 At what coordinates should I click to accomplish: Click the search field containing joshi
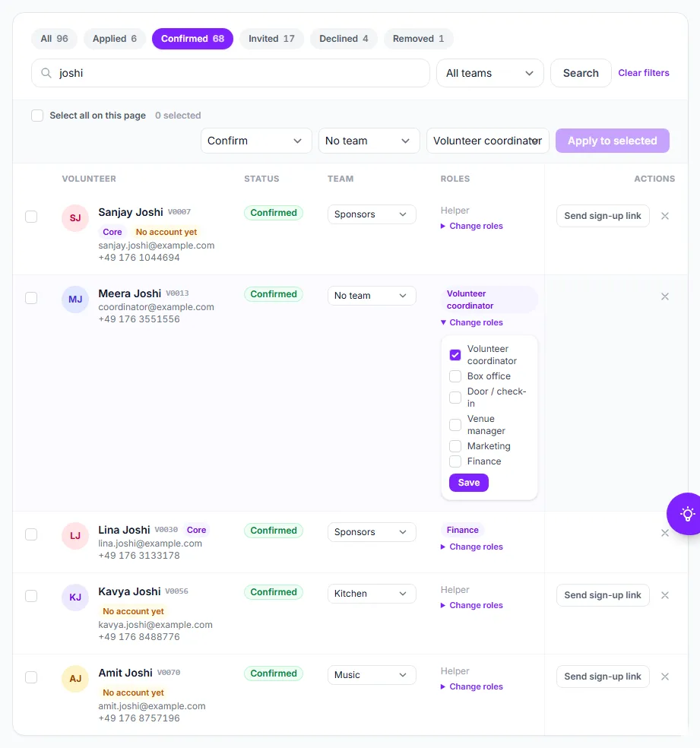tap(230, 73)
